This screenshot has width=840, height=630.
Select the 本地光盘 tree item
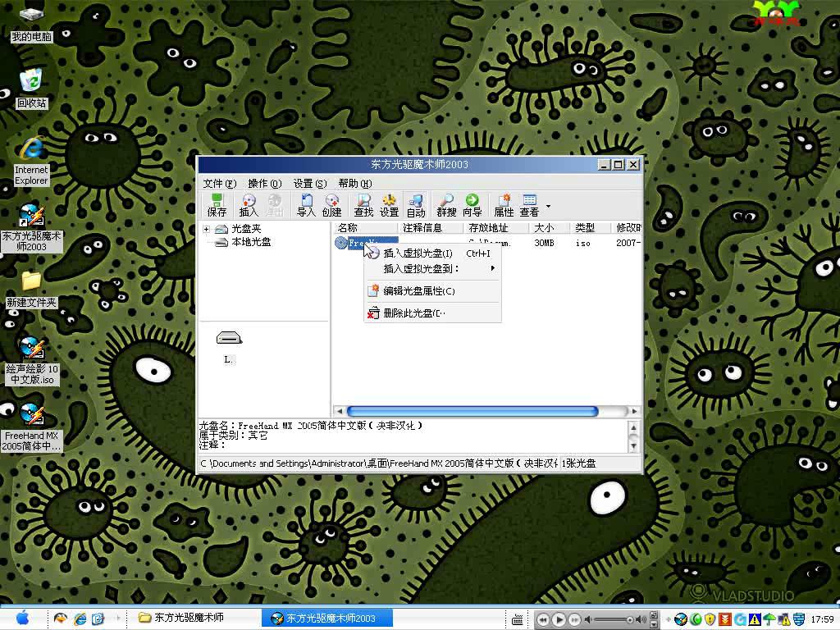251,242
